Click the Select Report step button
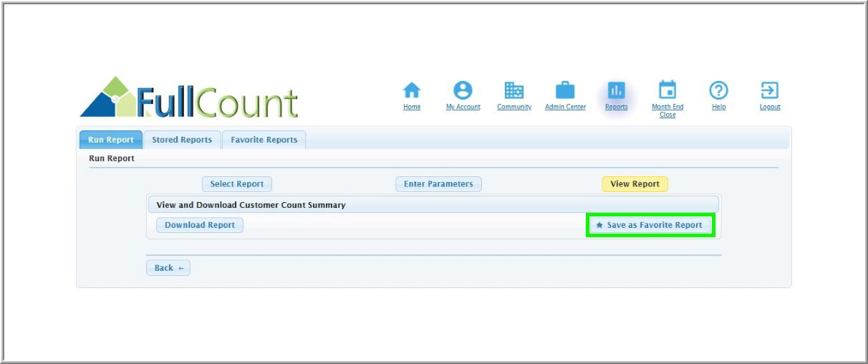 point(237,184)
